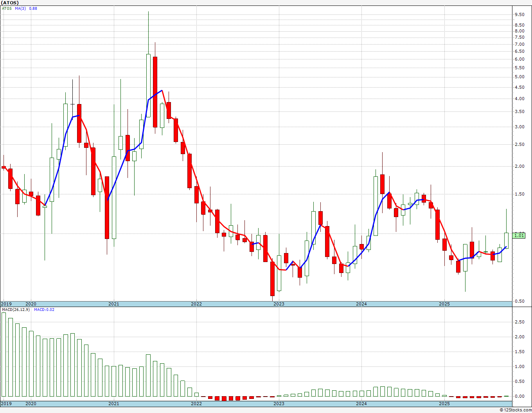
Task: Click 2019 on the price chart timeline
Action: 6,304
